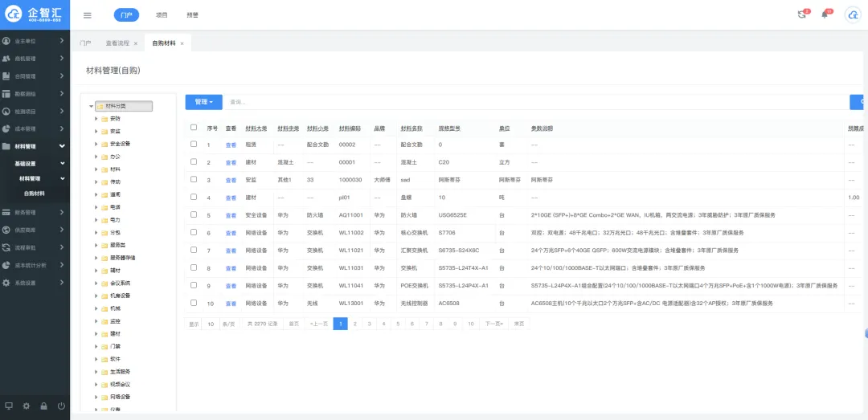868x420 pixels.
Task: Click the hamburger menu icon in top bar
Action: [x=88, y=15]
